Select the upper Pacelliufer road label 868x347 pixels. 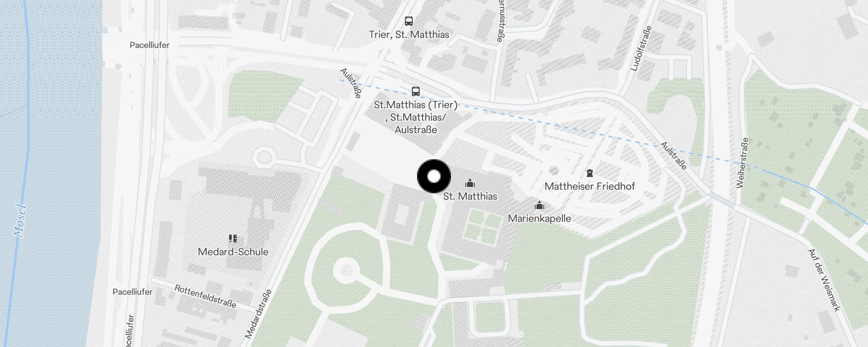pyautogui.click(x=150, y=45)
